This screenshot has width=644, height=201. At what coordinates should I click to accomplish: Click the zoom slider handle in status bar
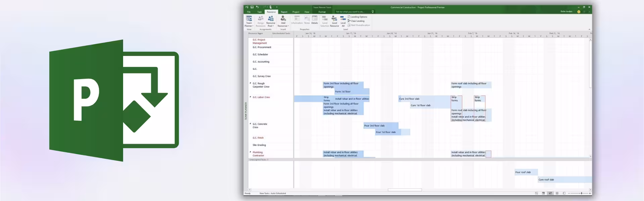coord(581,193)
